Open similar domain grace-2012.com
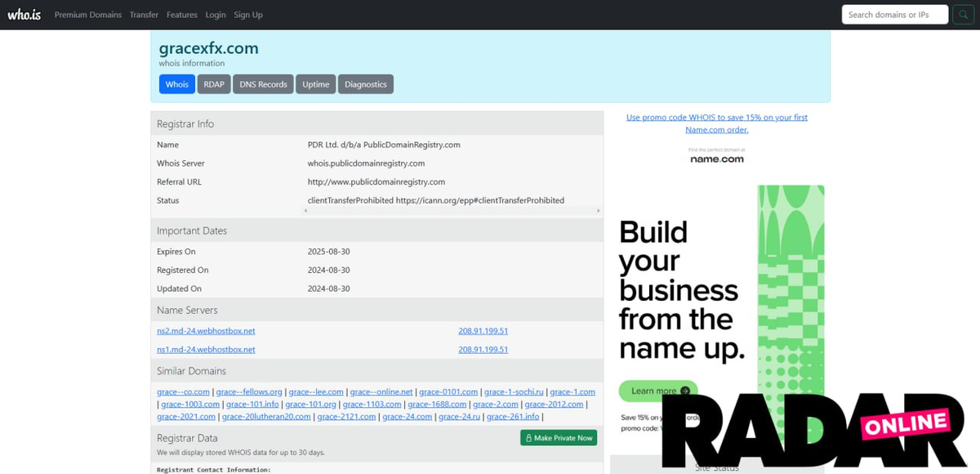 point(555,405)
